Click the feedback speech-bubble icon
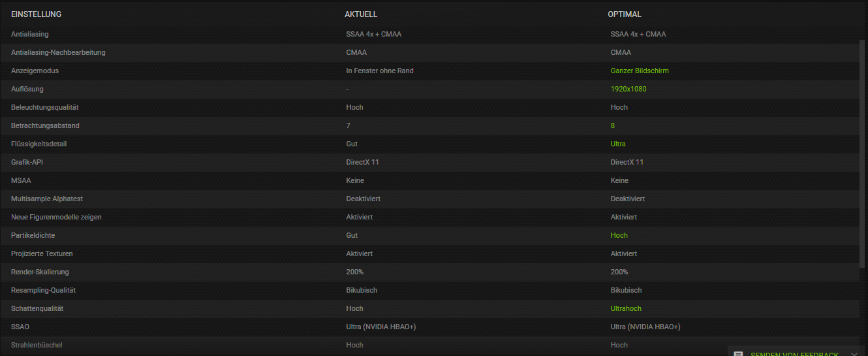The width and height of the screenshot is (868, 356). pyautogui.click(x=738, y=353)
